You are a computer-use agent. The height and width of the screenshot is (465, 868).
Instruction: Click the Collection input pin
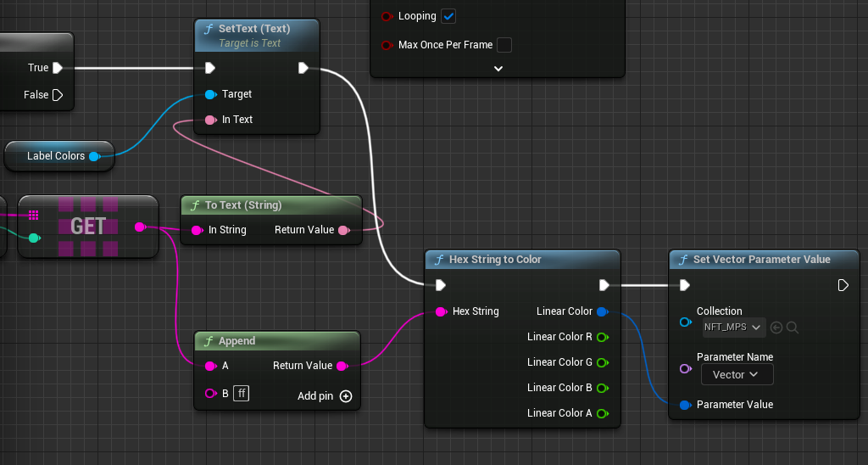click(685, 322)
